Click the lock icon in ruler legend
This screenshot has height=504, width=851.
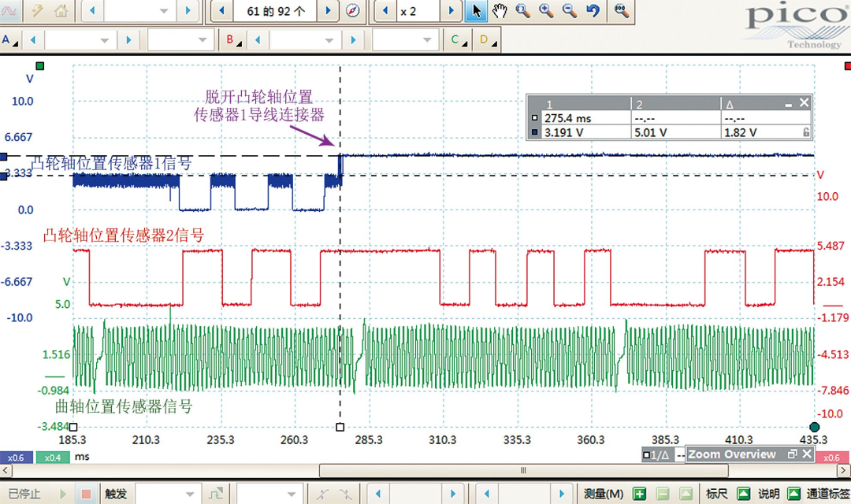click(x=806, y=132)
